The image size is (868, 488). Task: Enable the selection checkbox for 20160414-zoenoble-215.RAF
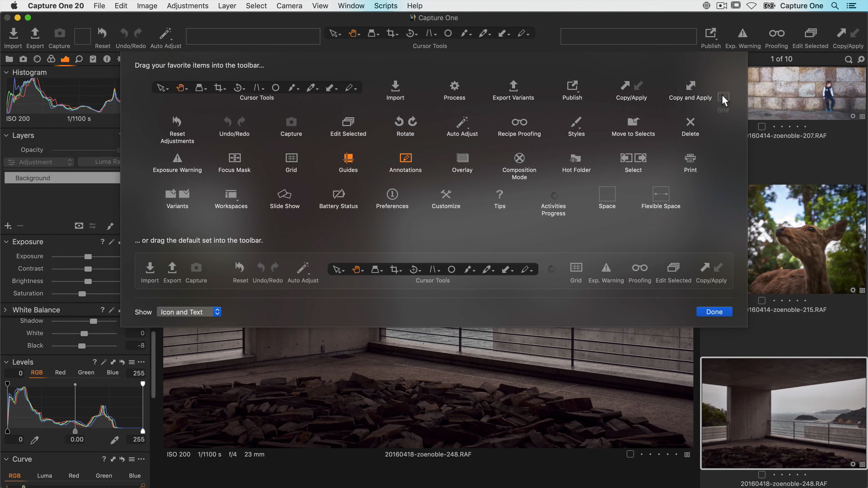[762, 300]
